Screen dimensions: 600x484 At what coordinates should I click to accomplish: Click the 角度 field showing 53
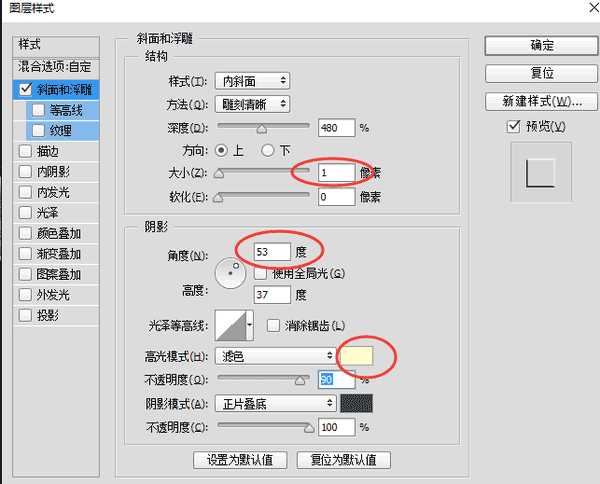coord(272,252)
